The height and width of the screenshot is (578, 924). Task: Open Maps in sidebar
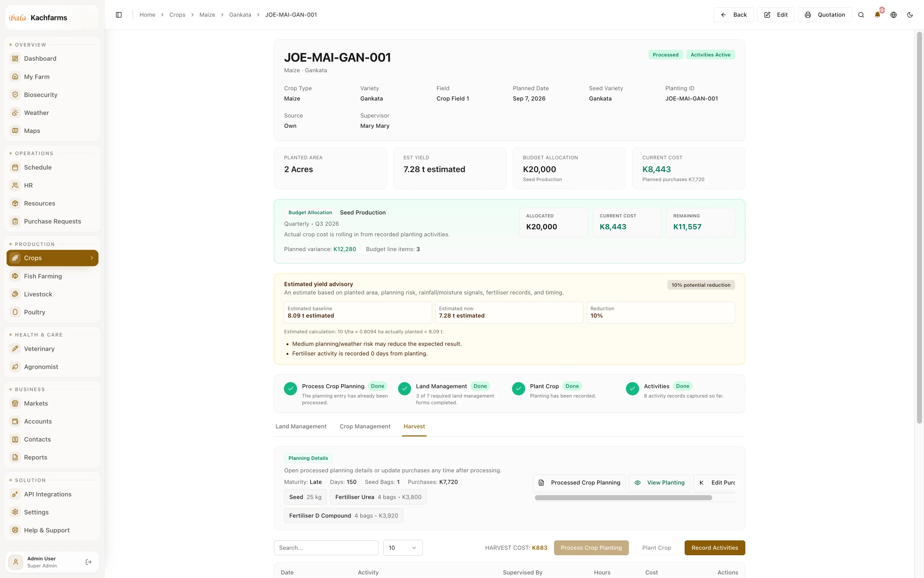tap(52, 131)
